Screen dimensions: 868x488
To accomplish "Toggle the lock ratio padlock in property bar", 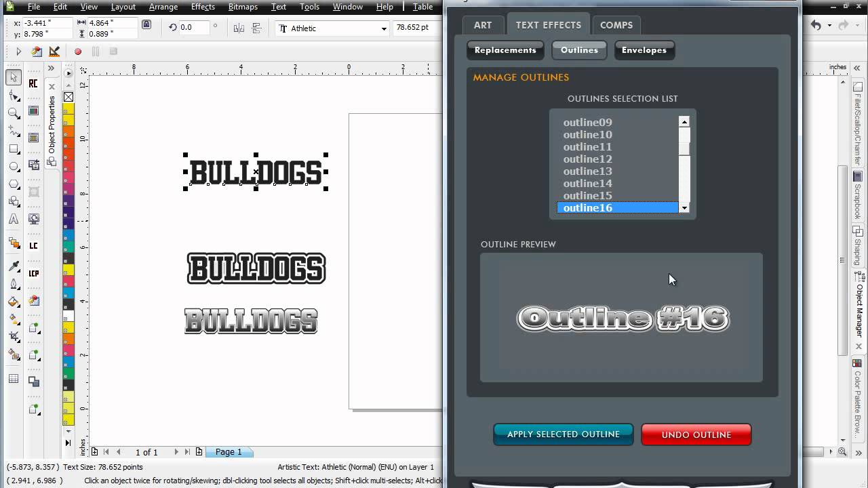I will click(147, 26).
